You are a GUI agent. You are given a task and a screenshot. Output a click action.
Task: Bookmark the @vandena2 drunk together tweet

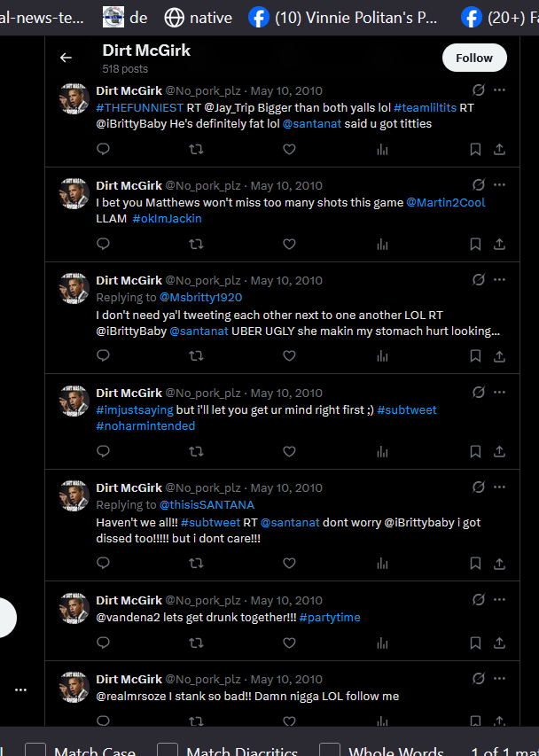coord(475,643)
